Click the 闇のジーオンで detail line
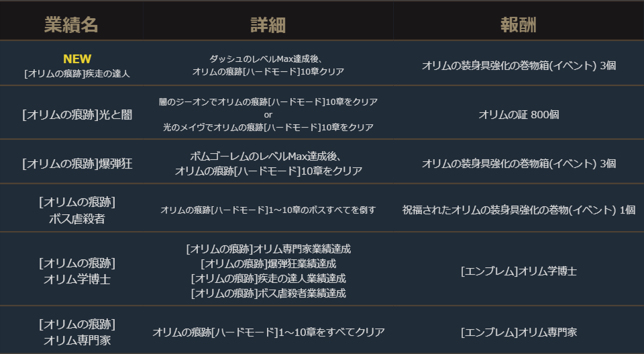The height and width of the screenshot is (354, 644). point(268,101)
